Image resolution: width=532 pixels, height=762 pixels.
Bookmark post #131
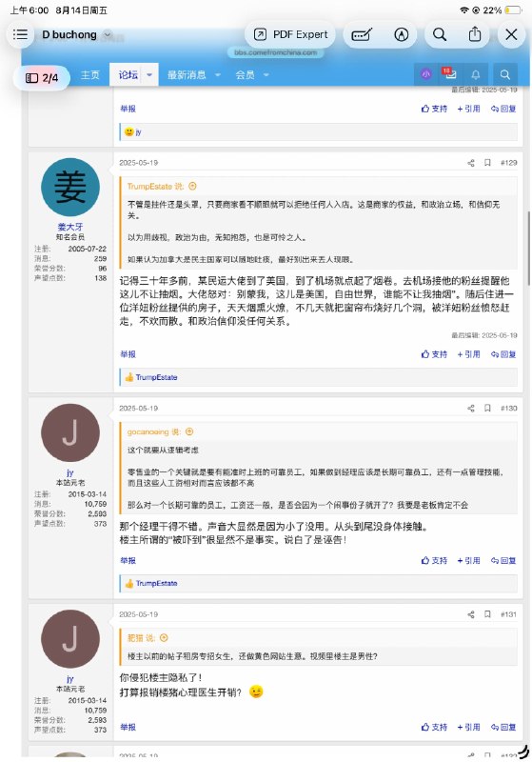click(x=487, y=614)
